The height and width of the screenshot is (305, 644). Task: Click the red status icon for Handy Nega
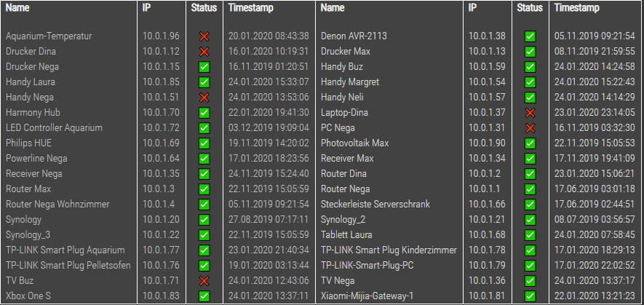tap(204, 98)
